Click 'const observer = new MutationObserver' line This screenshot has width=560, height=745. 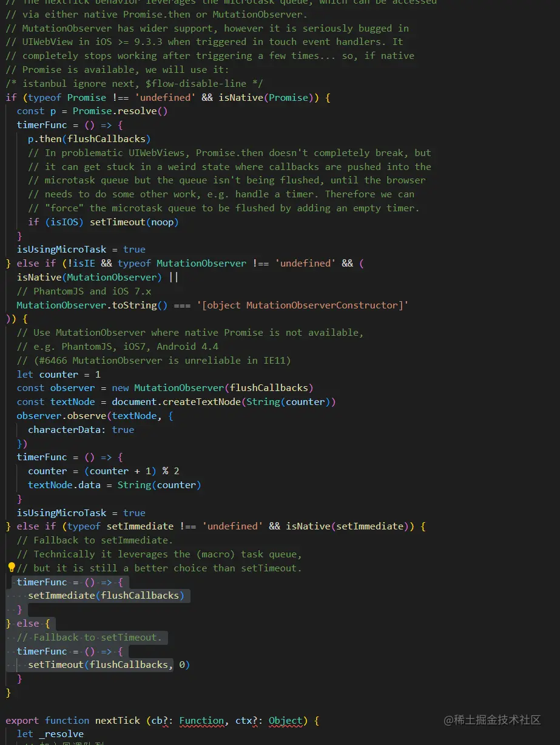pos(165,388)
